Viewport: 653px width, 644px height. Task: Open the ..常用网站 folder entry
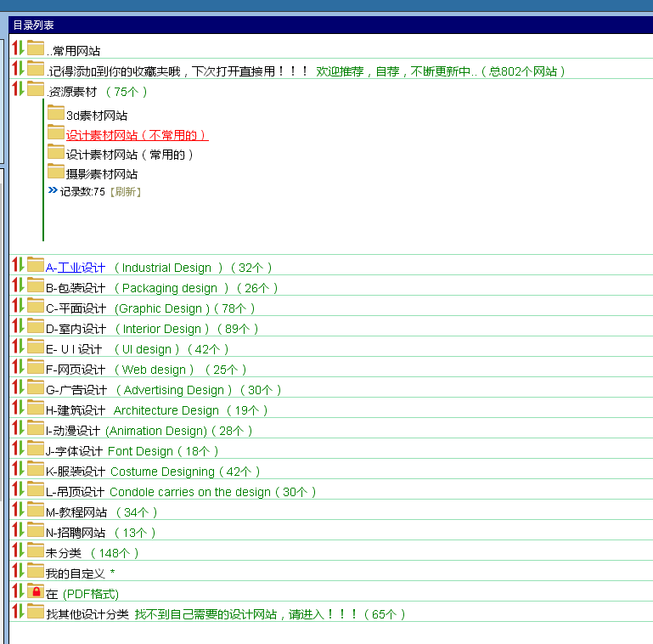click(73, 51)
